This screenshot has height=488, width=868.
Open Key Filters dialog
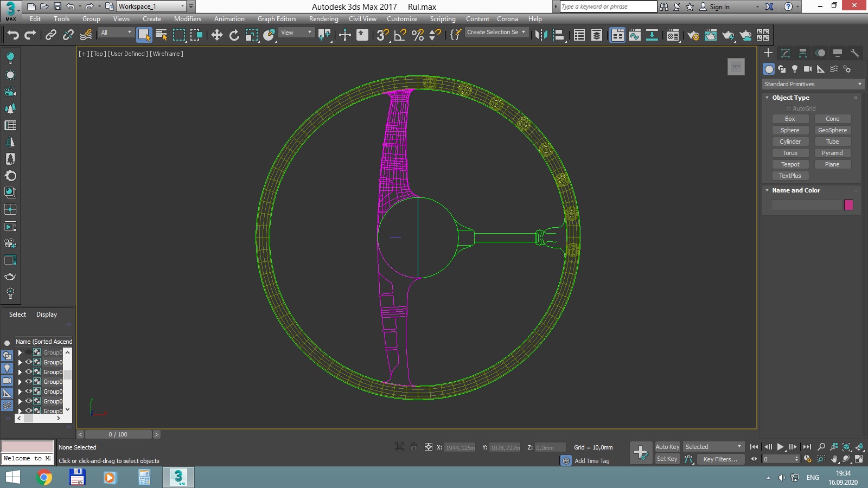coord(720,459)
